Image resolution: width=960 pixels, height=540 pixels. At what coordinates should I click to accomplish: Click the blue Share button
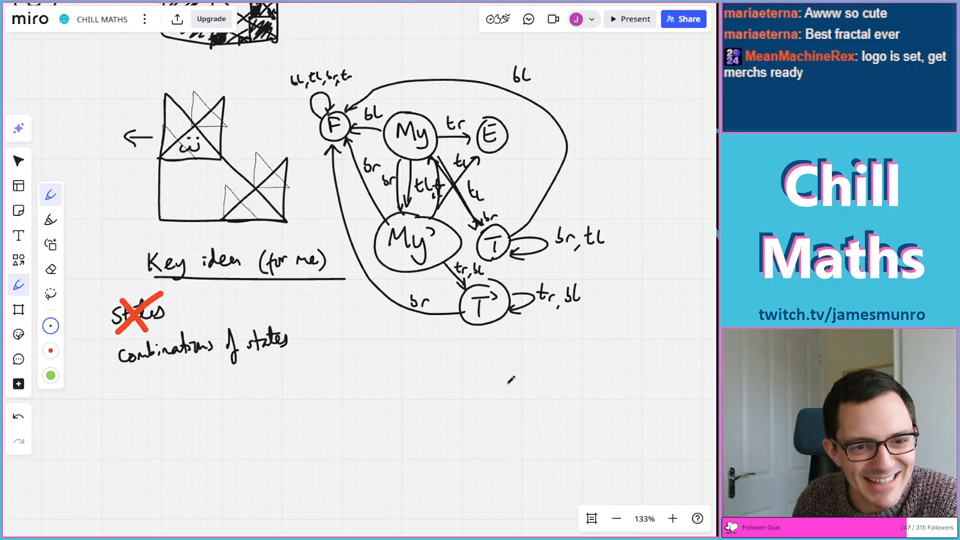click(x=683, y=19)
